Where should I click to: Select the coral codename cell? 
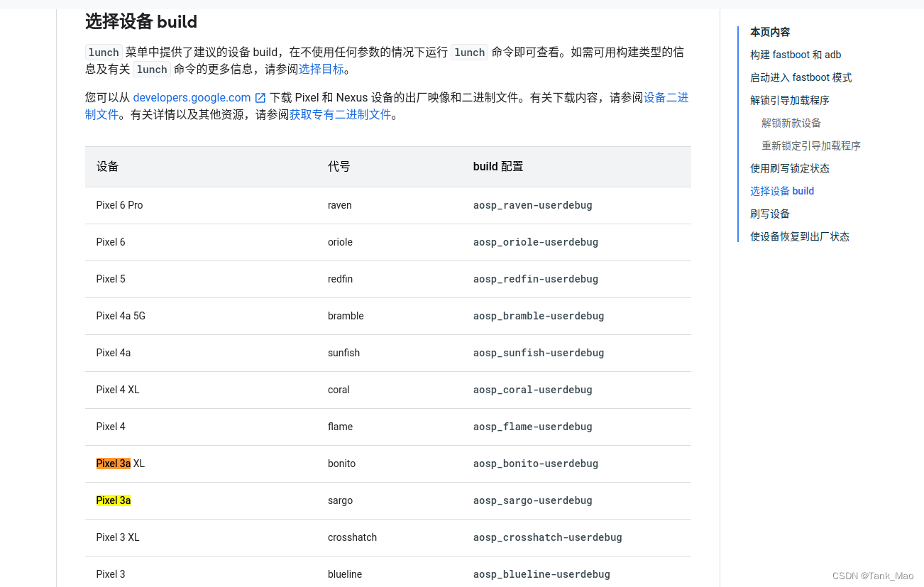point(339,390)
